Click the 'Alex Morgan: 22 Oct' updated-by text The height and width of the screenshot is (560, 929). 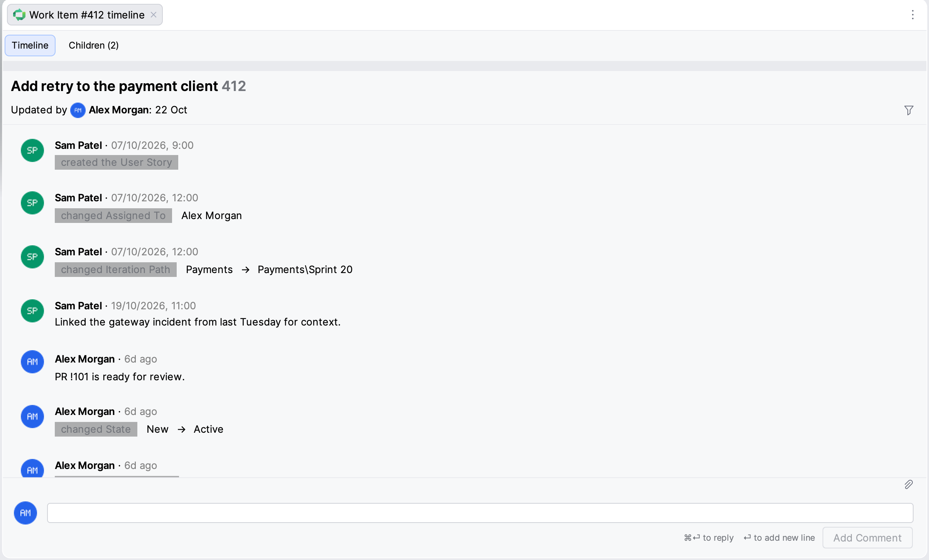tap(138, 110)
